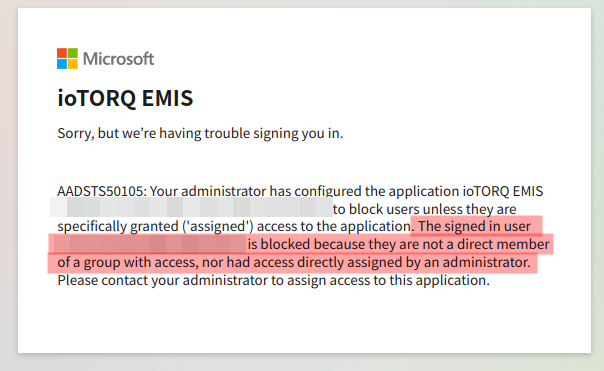The width and height of the screenshot is (604, 371).
Task: Click ioTORQ EMIS name in error paragraph
Action: (503, 191)
